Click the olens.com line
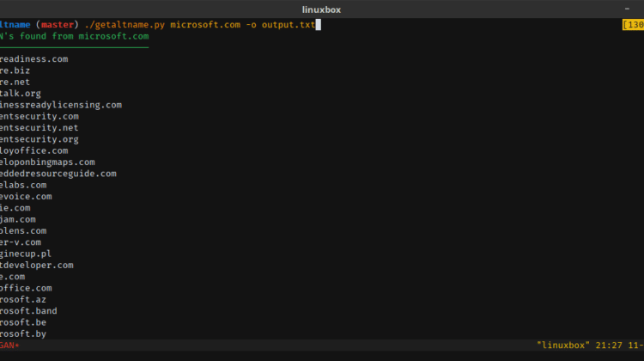Viewport: 644px width, 361px height. coord(23,230)
